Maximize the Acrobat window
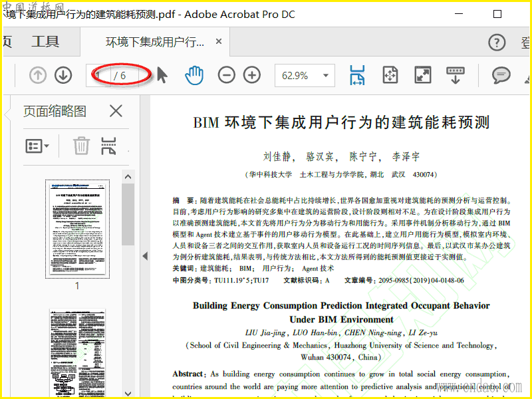The image size is (532, 399). pyautogui.click(x=497, y=14)
